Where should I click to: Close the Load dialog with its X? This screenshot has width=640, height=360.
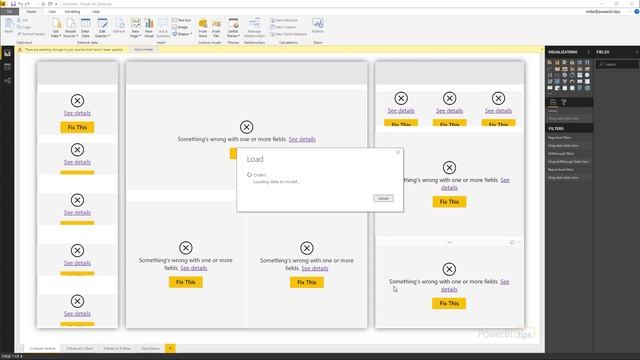398,153
